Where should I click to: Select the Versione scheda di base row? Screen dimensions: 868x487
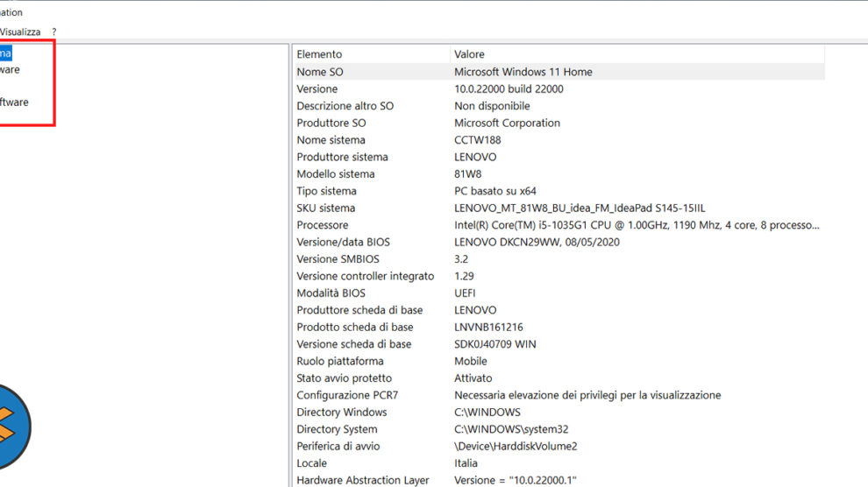353,344
